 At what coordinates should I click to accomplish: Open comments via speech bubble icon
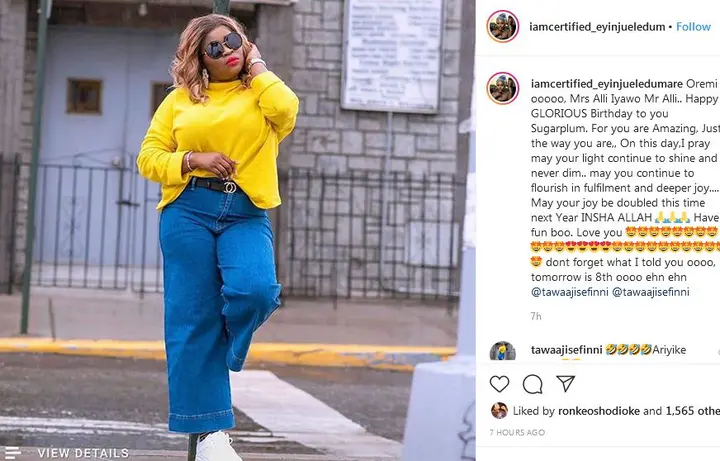click(x=533, y=384)
